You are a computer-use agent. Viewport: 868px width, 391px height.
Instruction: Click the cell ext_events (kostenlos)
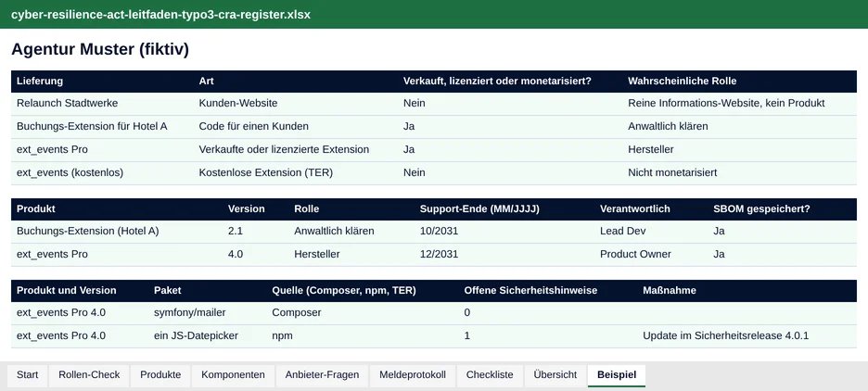(70, 173)
